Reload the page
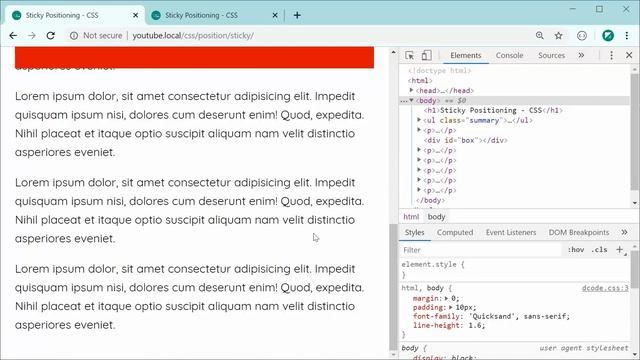The height and width of the screenshot is (360, 640). (x=51, y=36)
